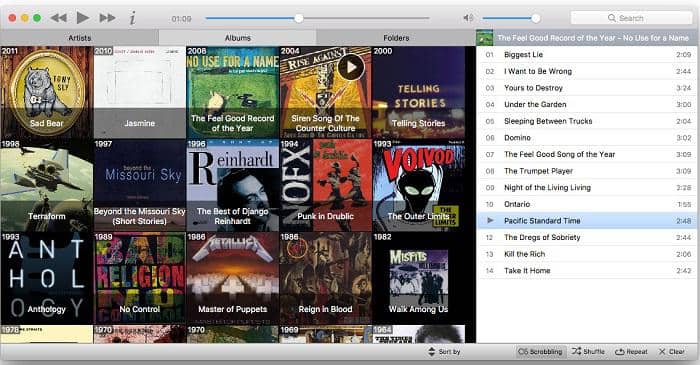Screen dimensions: 700x365
Task: Open the Terraform album
Action: coord(46,185)
